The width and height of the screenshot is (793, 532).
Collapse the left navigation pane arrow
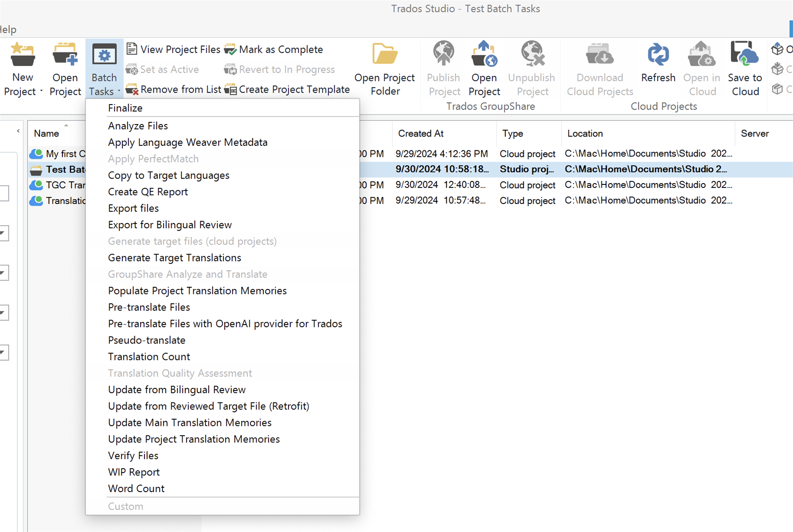click(x=18, y=131)
